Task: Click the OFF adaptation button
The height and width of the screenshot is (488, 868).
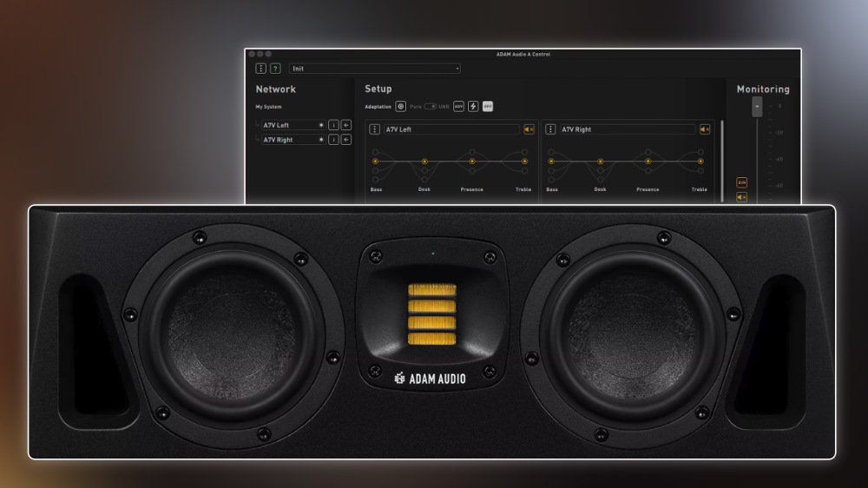Action: click(x=487, y=106)
